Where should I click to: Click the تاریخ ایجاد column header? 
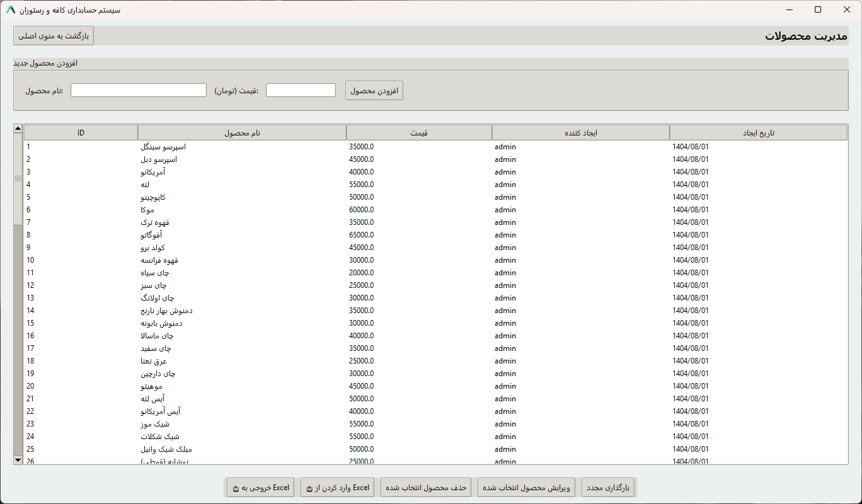click(x=758, y=133)
